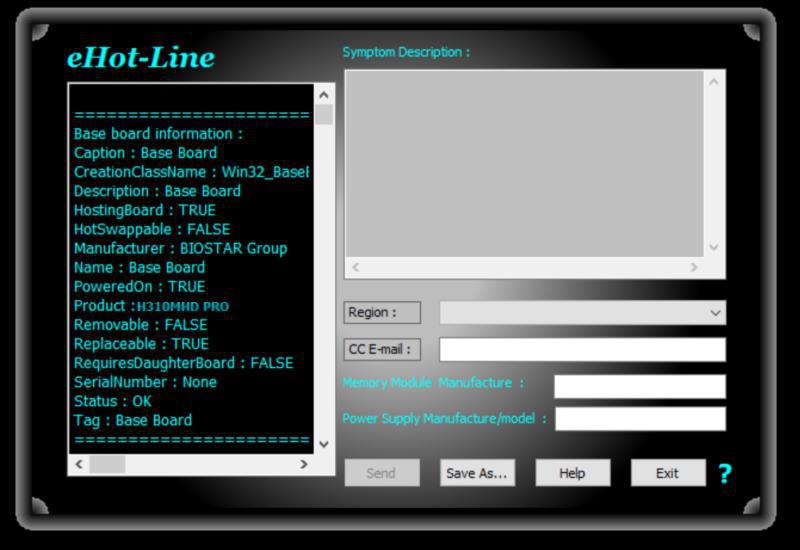
Task: Click 'HotSwappable : FALSE' line
Action: click(152, 229)
